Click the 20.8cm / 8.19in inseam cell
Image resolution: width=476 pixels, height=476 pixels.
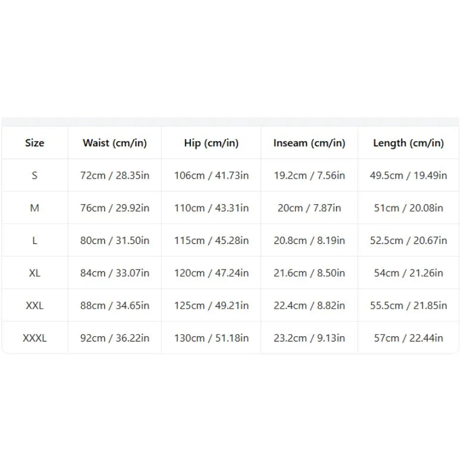(x=309, y=240)
